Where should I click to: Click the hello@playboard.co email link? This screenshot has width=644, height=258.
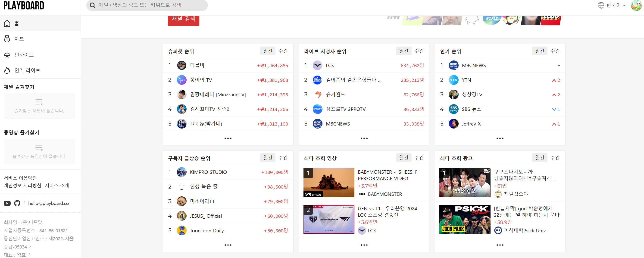[49, 204]
